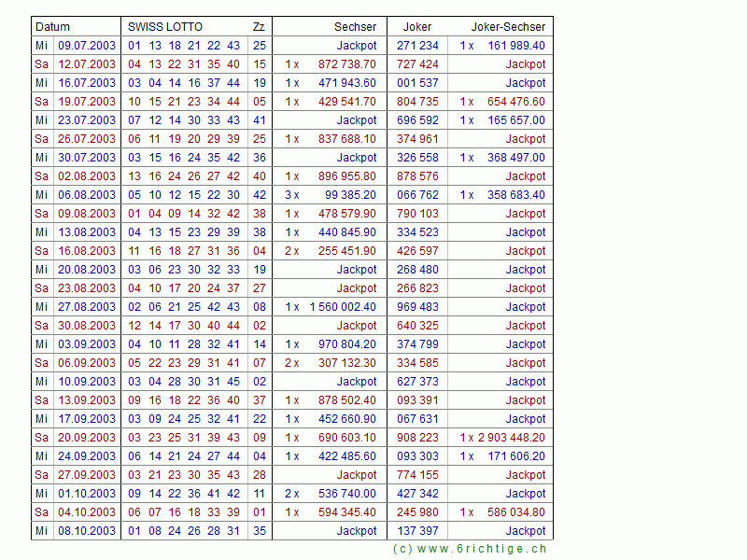Click the Sechser amount 872 738.70
The width and height of the screenshot is (747, 560).
pos(347,64)
